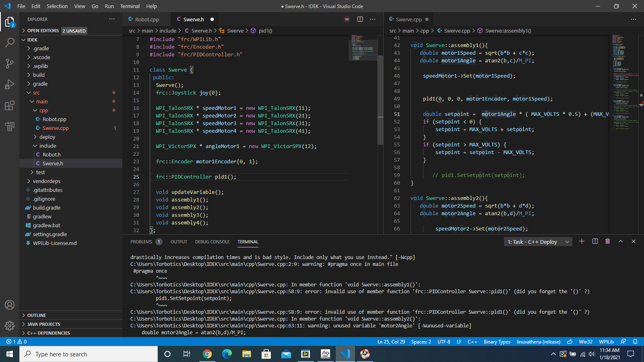Click linuxathena (release) configuration in status bar
Image resolution: width=644 pixels, height=362 pixels.
pyautogui.click(x=539, y=341)
